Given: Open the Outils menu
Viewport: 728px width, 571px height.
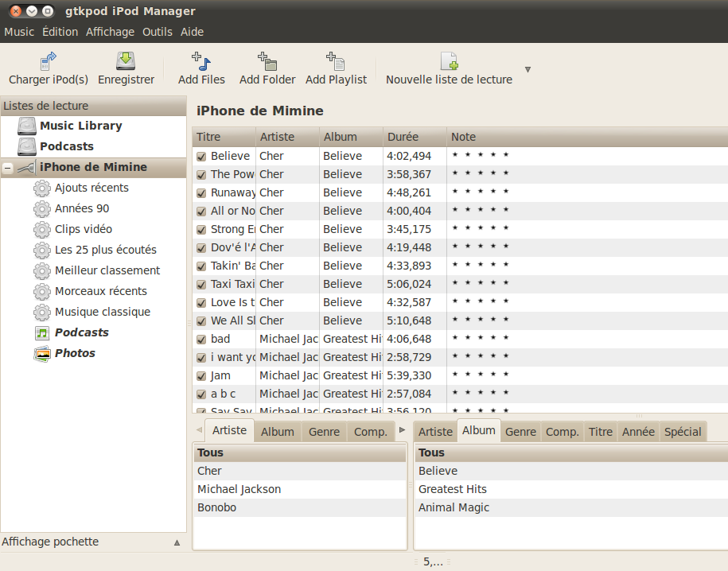Looking at the screenshot, I should [x=157, y=32].
